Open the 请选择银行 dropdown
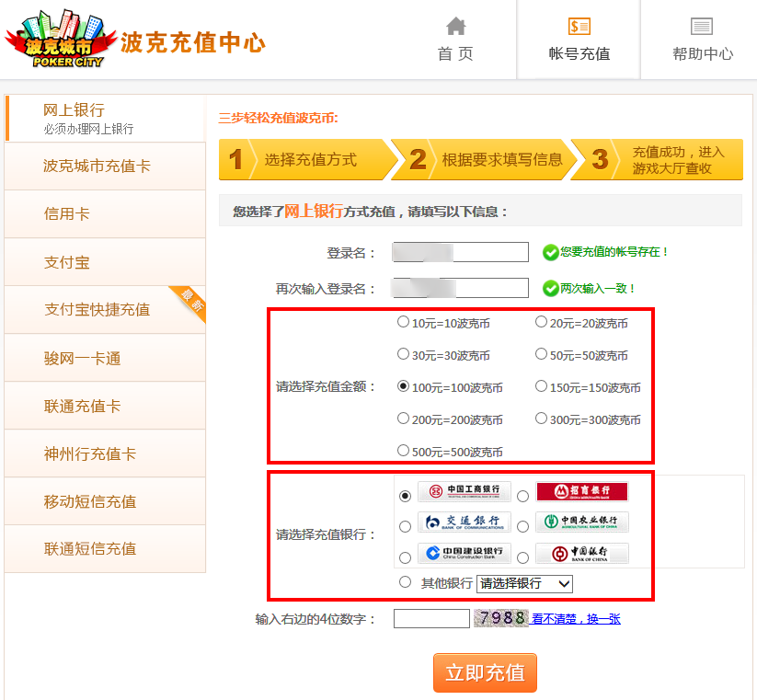757x700 pixels. (x=524, y=584)
